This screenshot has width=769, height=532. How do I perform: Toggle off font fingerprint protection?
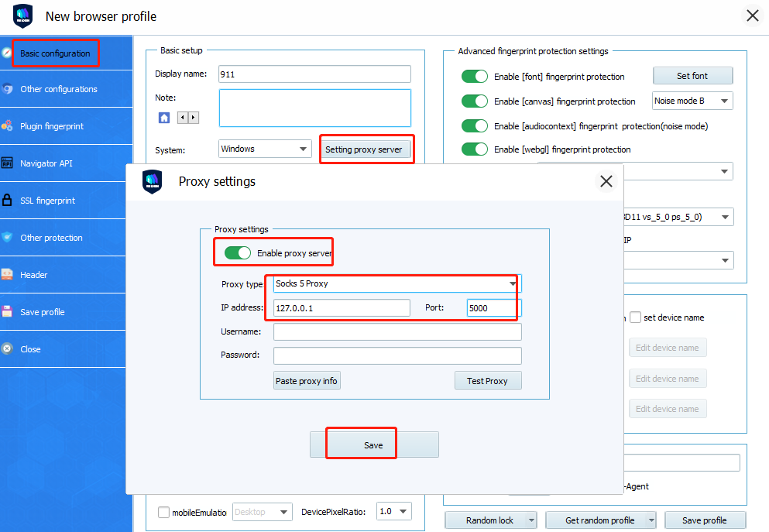tap(474, 77)
